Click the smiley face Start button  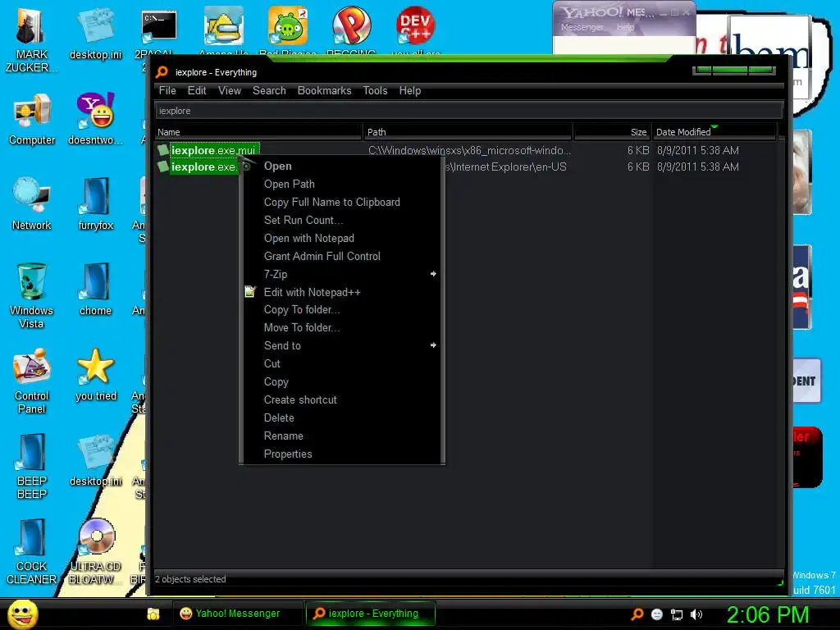click(x=22, y=614)
